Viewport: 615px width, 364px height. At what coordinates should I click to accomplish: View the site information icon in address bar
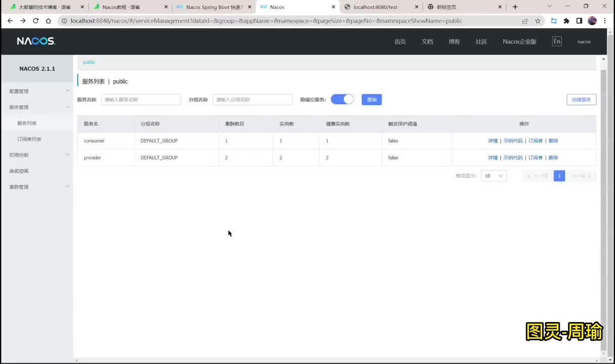[x=64, y=21]
